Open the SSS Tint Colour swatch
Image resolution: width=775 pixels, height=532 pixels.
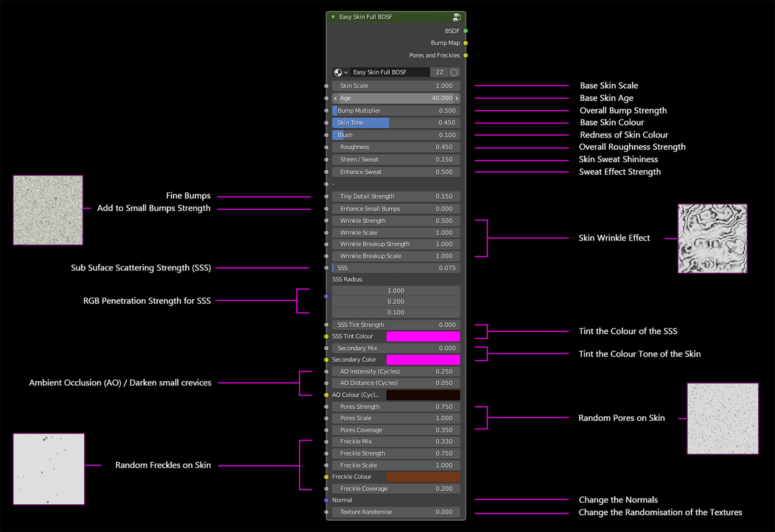[423, 336]
